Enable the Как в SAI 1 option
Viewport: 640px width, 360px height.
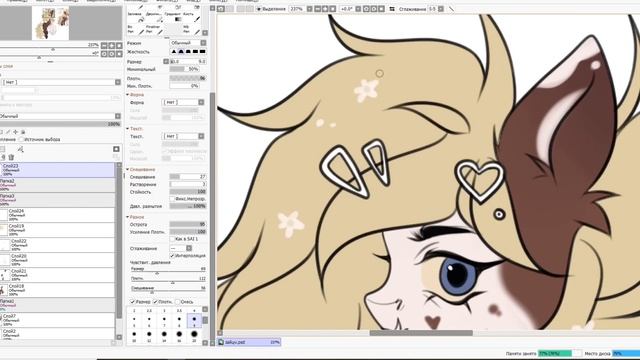(172, 239)
